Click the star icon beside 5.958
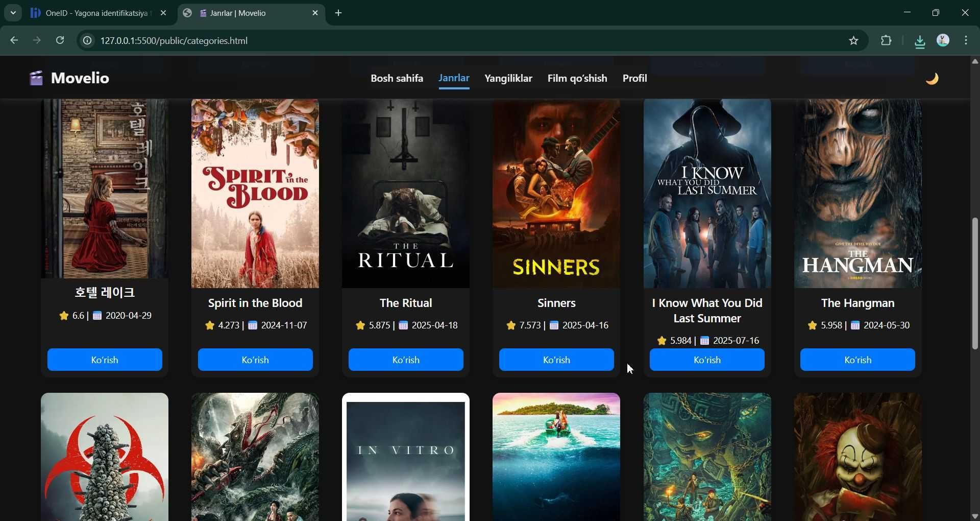The image size is (980, 521). click(x=813, y=325)
